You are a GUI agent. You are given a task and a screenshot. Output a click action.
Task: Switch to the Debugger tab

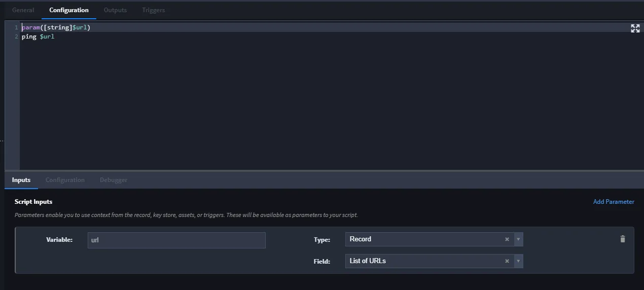(114, 180)
